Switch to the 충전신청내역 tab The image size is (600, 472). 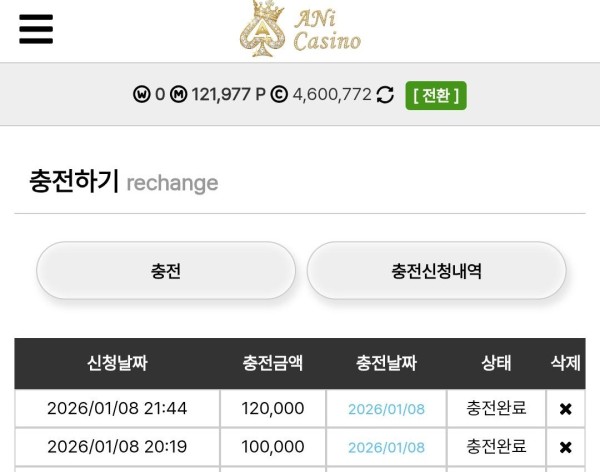[436, 271]
